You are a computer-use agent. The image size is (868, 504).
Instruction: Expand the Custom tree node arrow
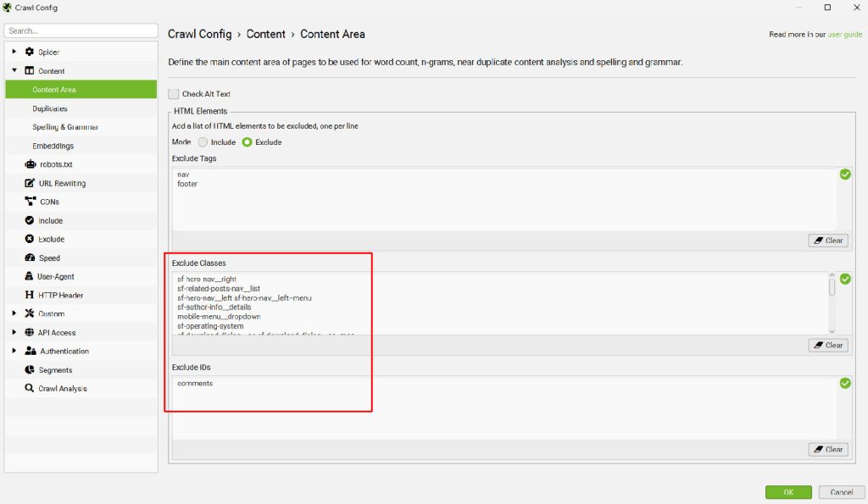click(14, 313)
